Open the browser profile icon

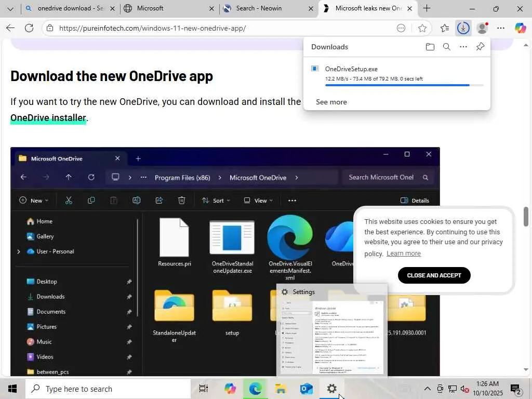point(482,28)
